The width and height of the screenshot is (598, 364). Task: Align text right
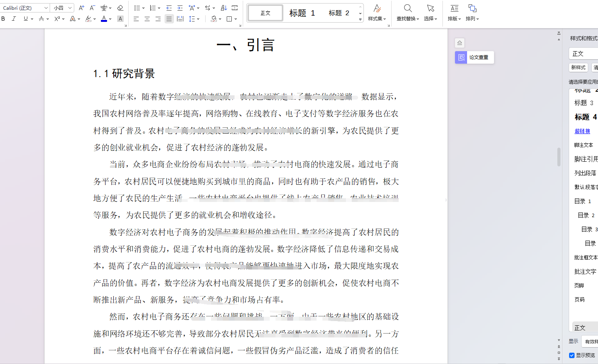click(x=158, y=19)
